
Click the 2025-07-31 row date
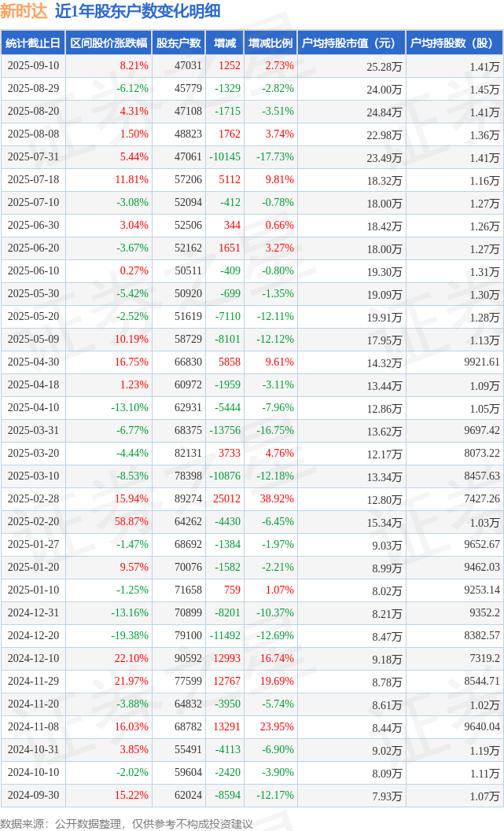click(x=33, y=157)
